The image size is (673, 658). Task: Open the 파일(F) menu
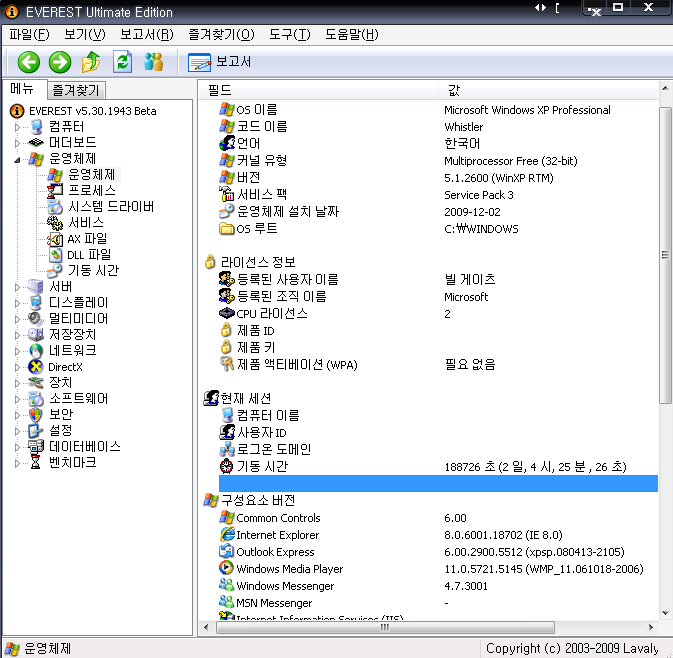[x=29, y=34]
